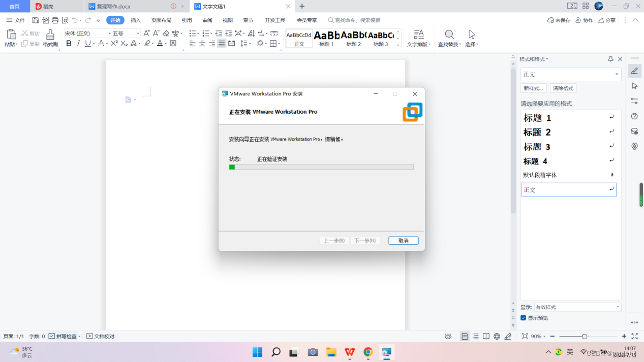Click New Style (新样式...) button
The height and width of the screenshot is (362, 644).
(534, 88)
